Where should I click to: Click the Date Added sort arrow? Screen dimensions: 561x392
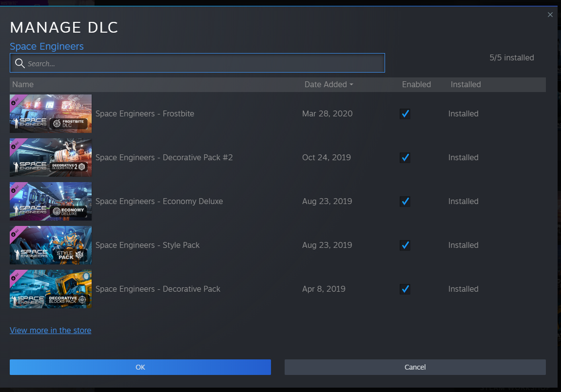[x=351, y=85]
